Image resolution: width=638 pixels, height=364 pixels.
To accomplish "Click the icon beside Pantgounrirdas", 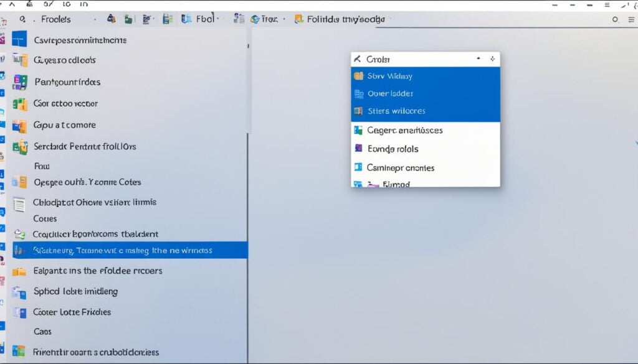I will click(20, 82).
